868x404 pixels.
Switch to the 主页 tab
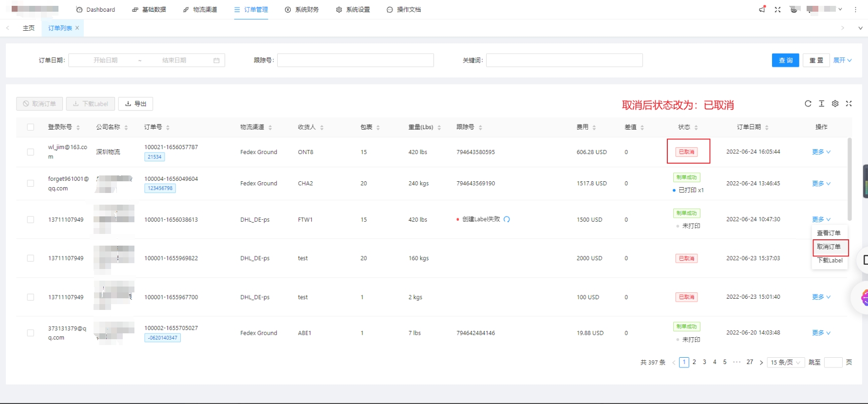pyautogui.click(x=29, y=28)
